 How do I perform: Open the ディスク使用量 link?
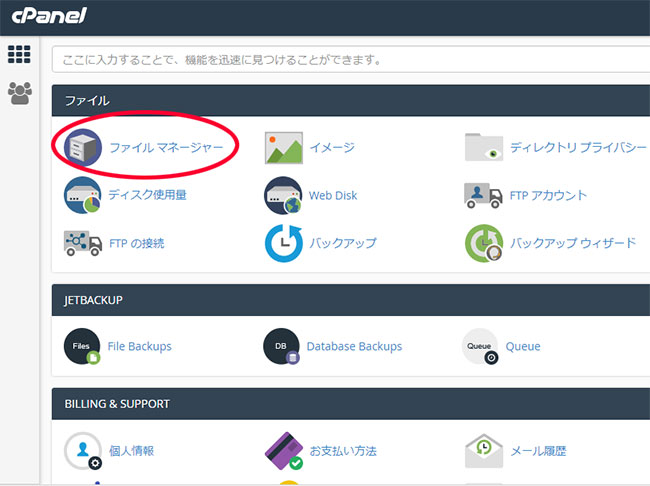pyautogui.click(x=147, y=195)
